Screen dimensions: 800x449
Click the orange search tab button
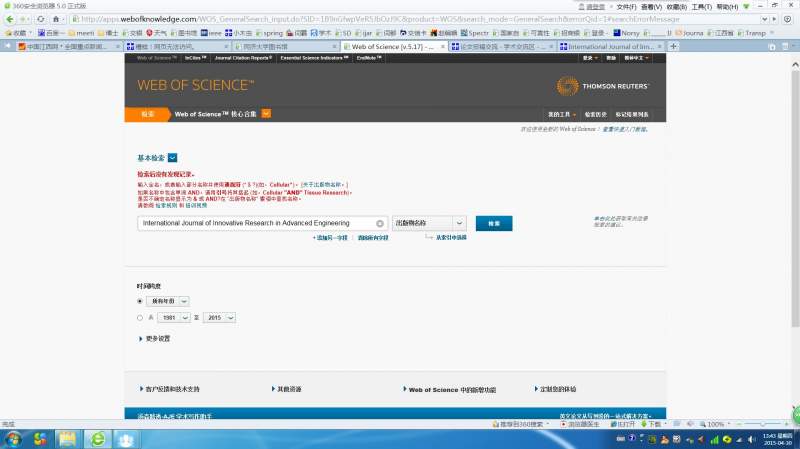click(x=147, y=114)
